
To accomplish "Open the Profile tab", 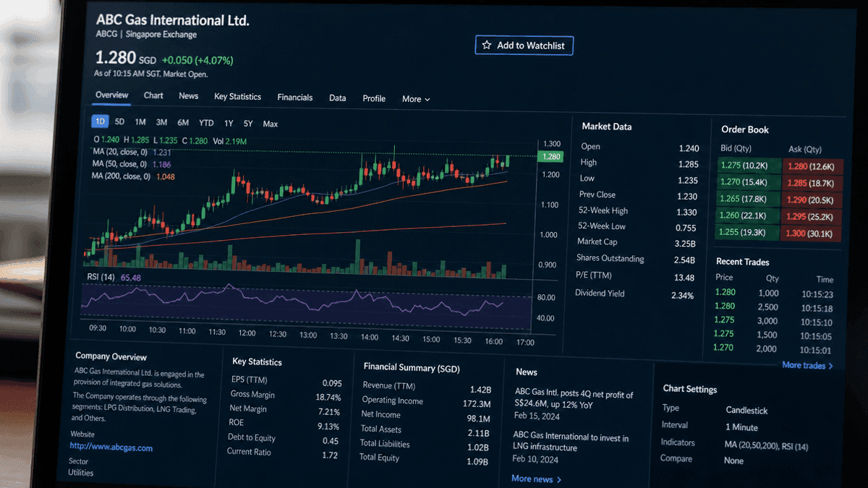I will tap(374, 98).
